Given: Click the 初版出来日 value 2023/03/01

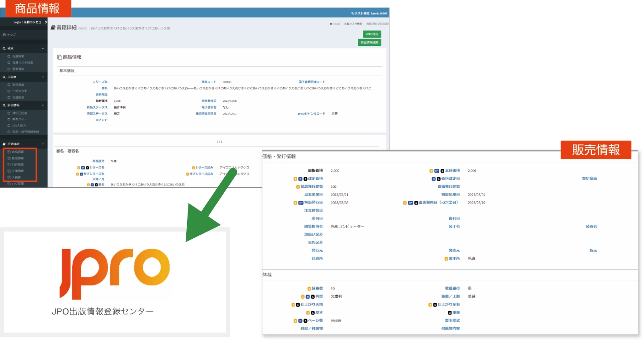Looking at the screenshot, I should click(x=477, y=195).
